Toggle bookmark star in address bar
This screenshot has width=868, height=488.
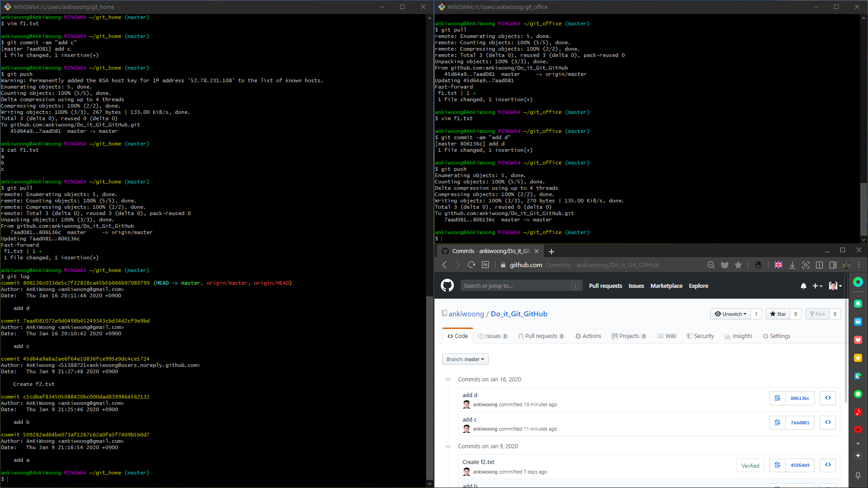click(x=738, y=265)
